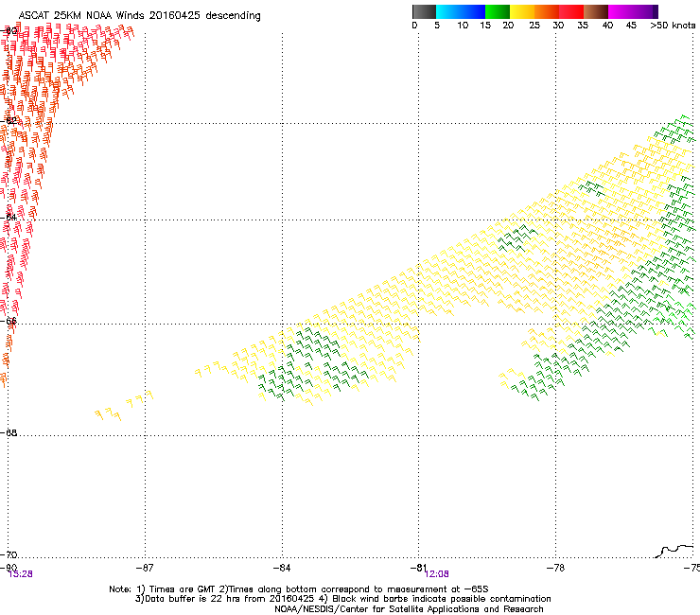Click the plot title ASCAT 25KM NOAA Winds
The height and width of the screenshot is (615, 700).
139,15
